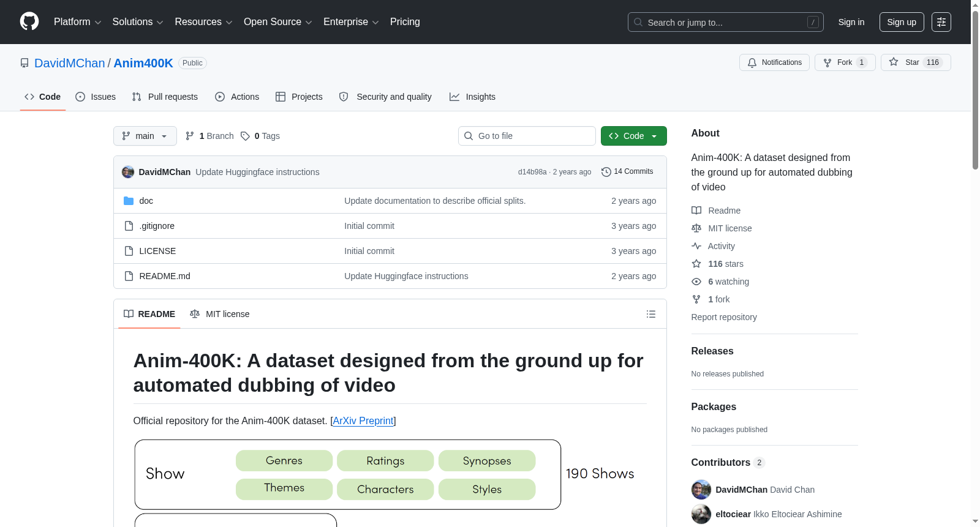This screenshot has height=527, width=980.
Task: Click the book icon beside Readme
Action: [x=696, y=211]
